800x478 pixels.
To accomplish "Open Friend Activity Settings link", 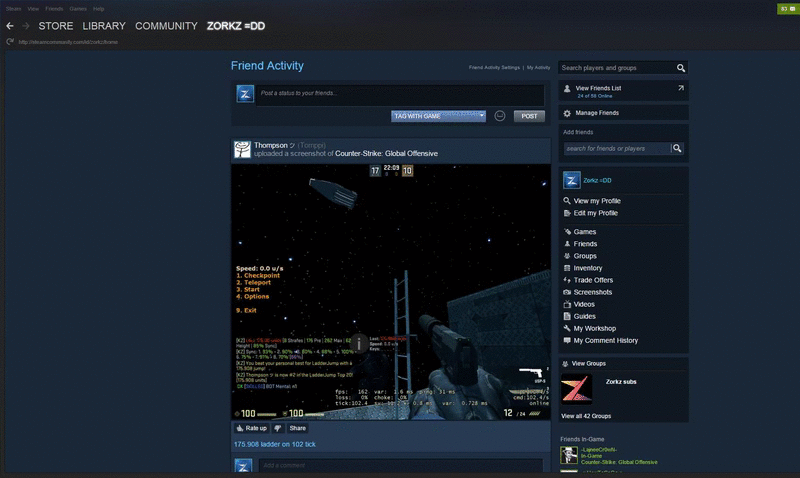I will click(x=494, y=67).
